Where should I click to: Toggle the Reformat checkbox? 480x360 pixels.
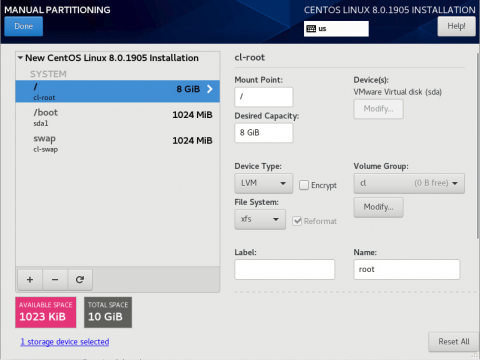point(297,221)
